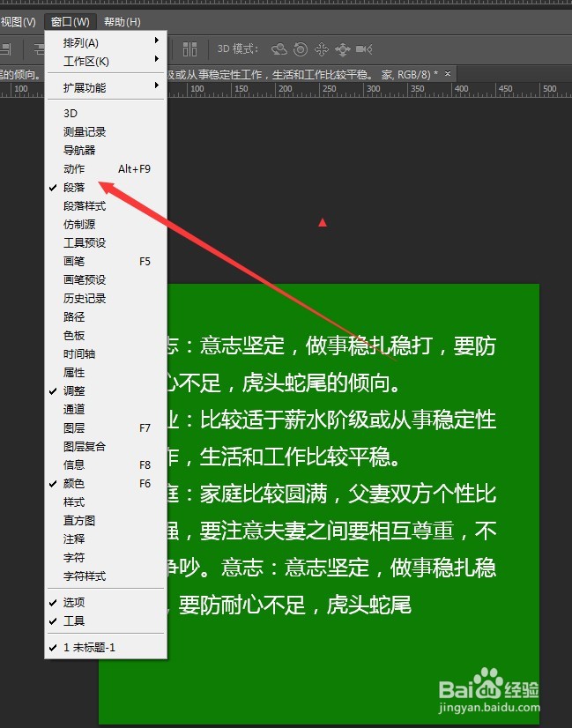Viewport: 572px width, 728px height.
Task: Open the 测量记录 panel
Action: (107, 132)
